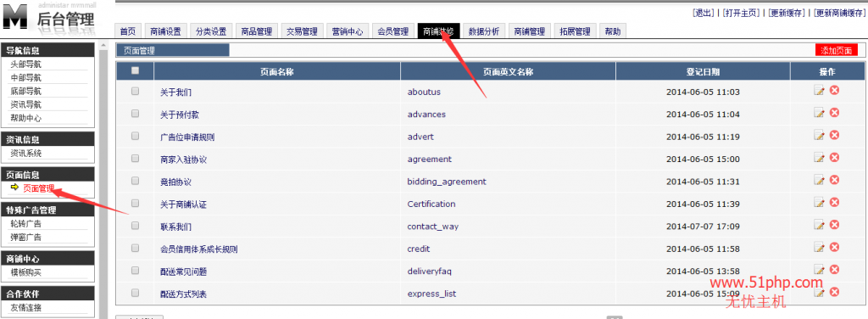This screenshot has height=319, width=868.
Task: Open the 首页 tab
Action: coord(128,31)
